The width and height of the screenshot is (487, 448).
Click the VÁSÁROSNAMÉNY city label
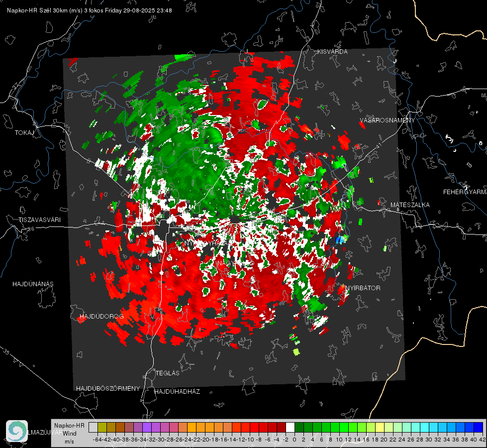(x=388, y=120)
